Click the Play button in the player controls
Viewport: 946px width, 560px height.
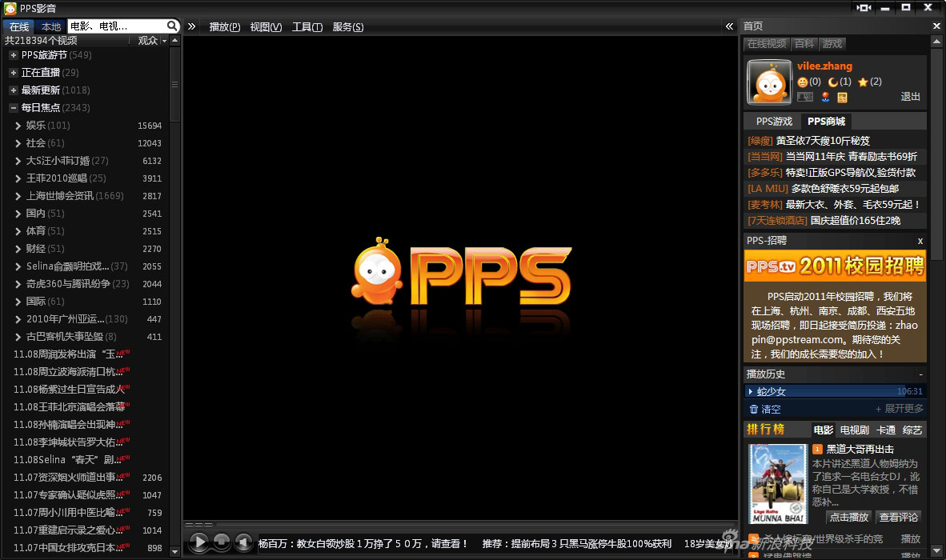point(199,542)
